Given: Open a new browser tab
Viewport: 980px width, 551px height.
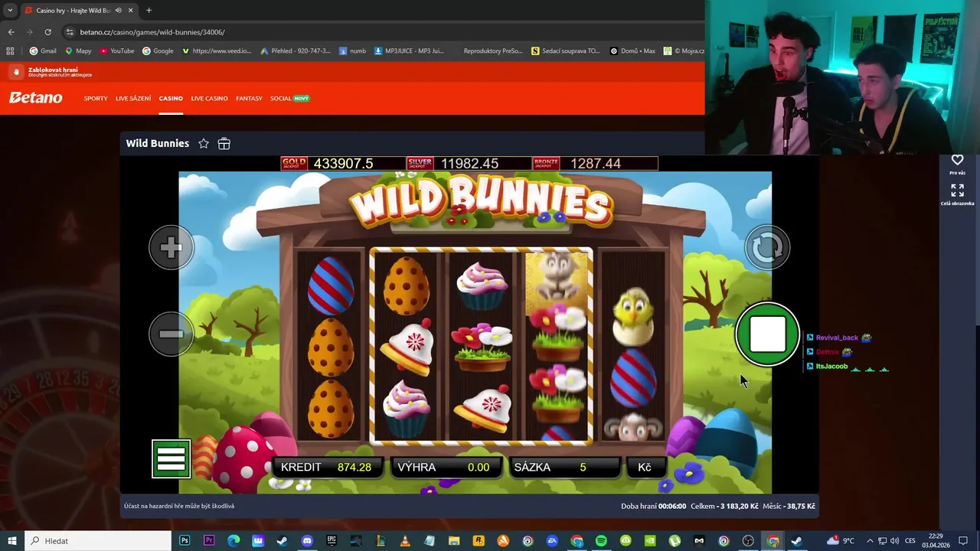Looking at the screenshot, I should [x=149, y=11].
